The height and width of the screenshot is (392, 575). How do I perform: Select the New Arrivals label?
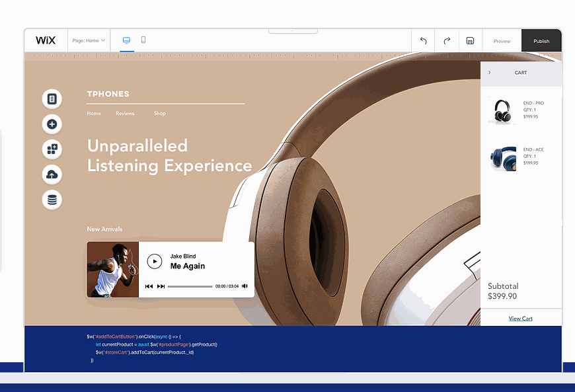(x=104, y=229)
